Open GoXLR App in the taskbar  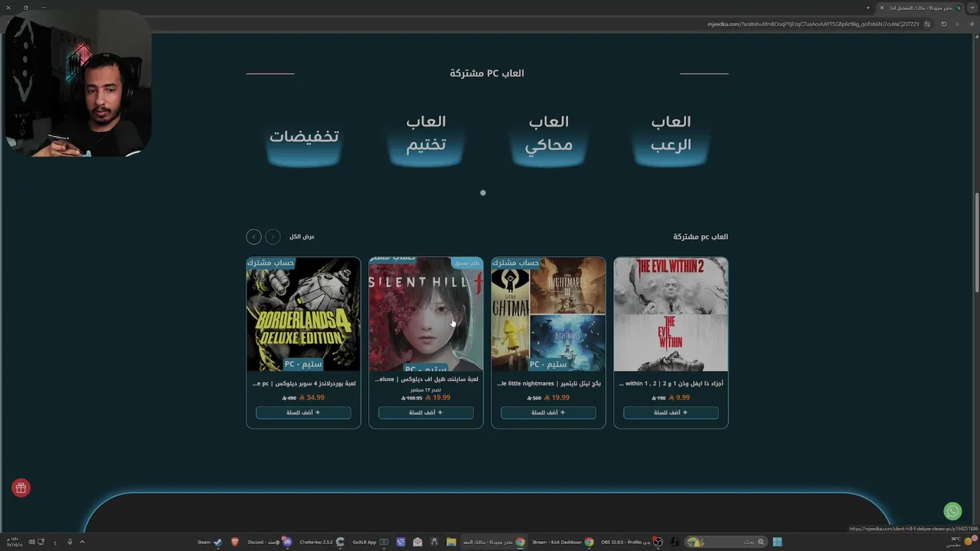pos(371,542)
